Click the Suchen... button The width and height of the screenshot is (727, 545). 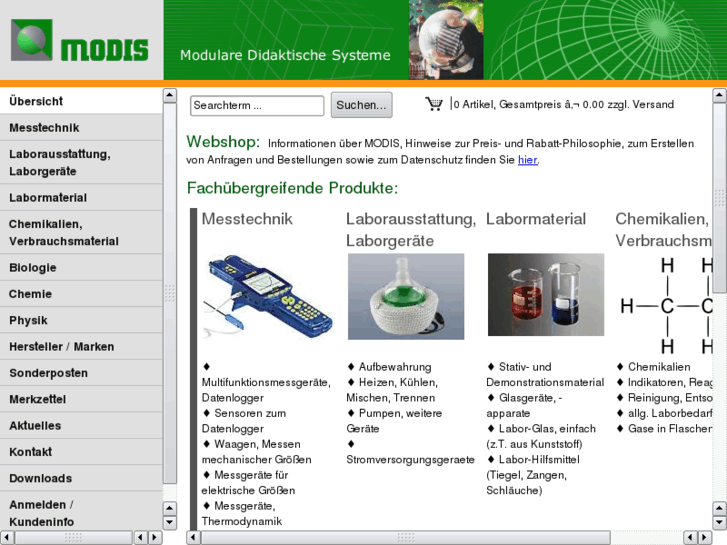361,105
